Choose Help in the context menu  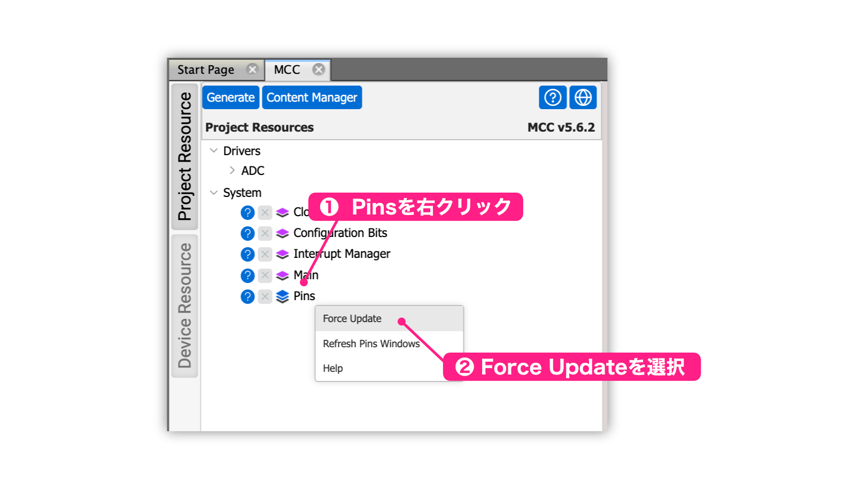coord(389,368)
